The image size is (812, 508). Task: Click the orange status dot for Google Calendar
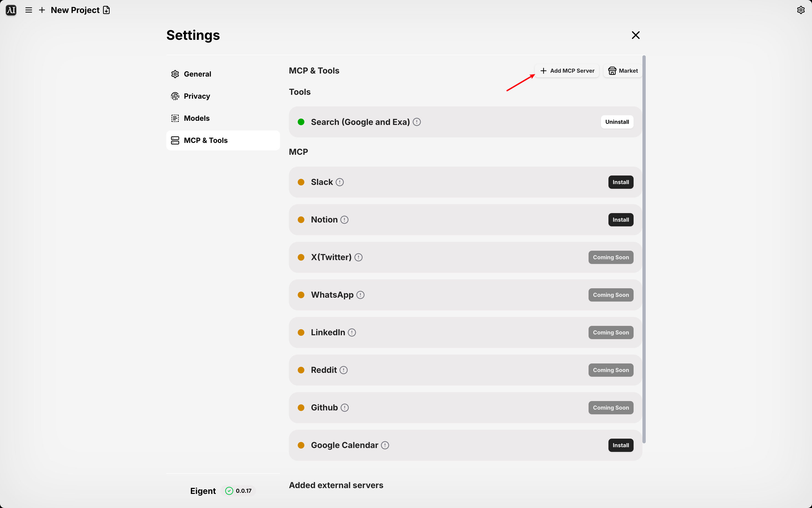pos(301,445)
